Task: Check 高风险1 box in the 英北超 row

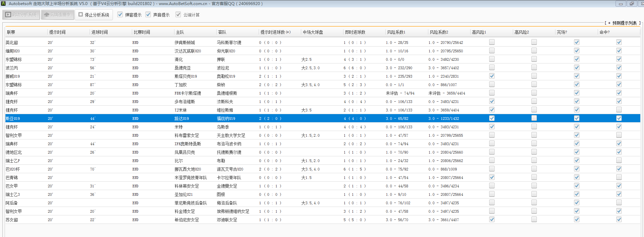Action: coord(492,42)
